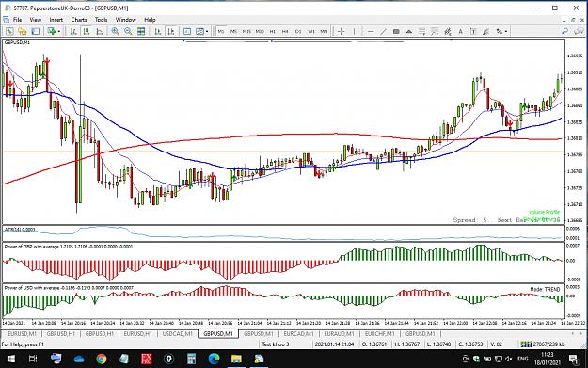
Task: Select the M30 timeframe button
Action: pos(260,31)
